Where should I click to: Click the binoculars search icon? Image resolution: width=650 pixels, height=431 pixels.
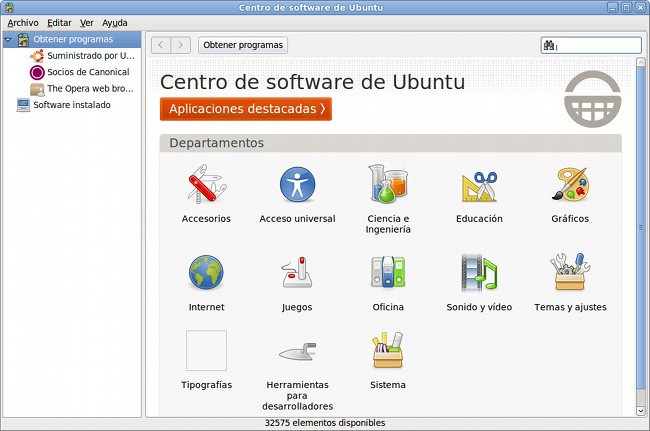pos(549,45)
